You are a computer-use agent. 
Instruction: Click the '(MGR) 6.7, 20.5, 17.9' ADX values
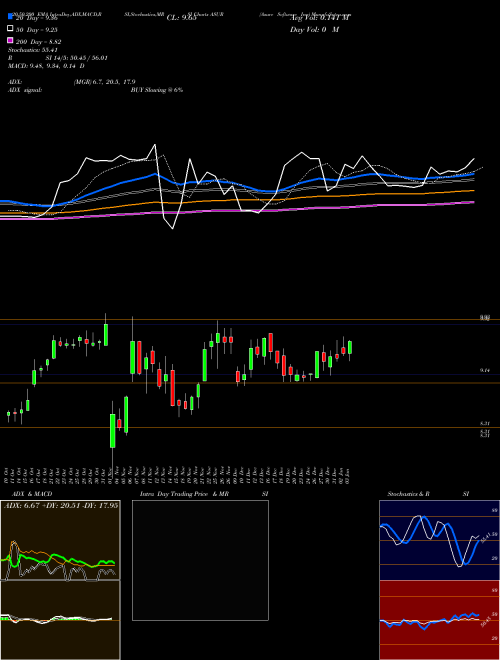104,82
